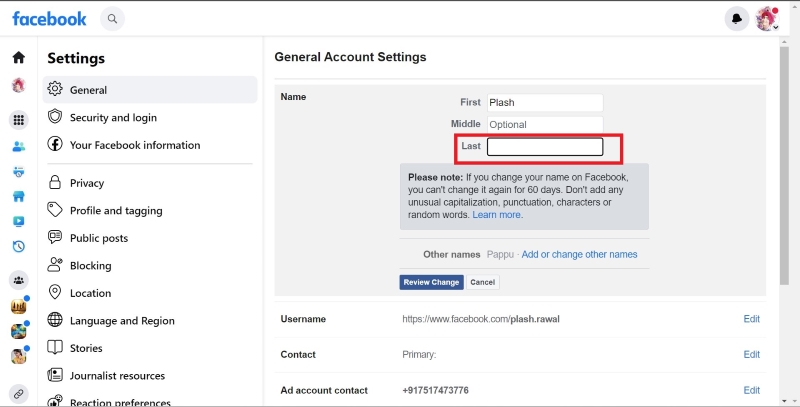Focus the Middle name field
The height and width of the screenshot is (407, 800).
coord(545,124)
